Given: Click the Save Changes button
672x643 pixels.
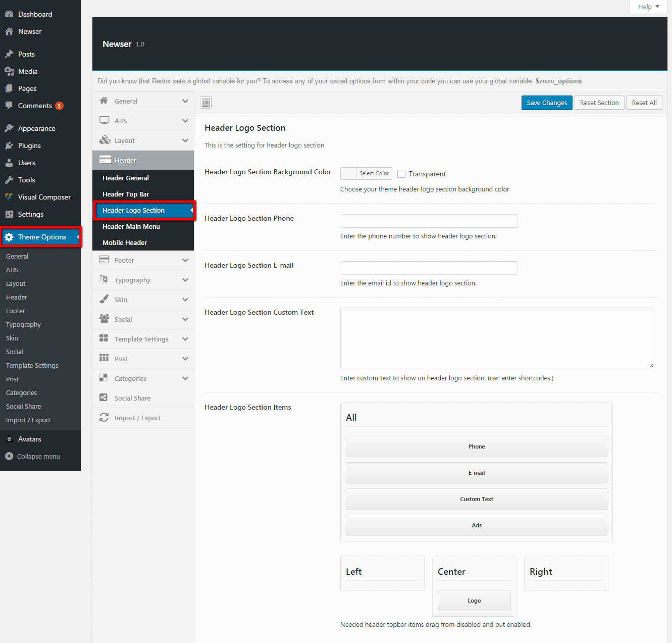Looking at the screenshot, I should click(547, 103).
